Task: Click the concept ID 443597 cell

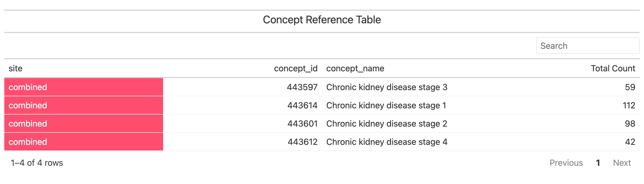Action: (x=302, y=87)
